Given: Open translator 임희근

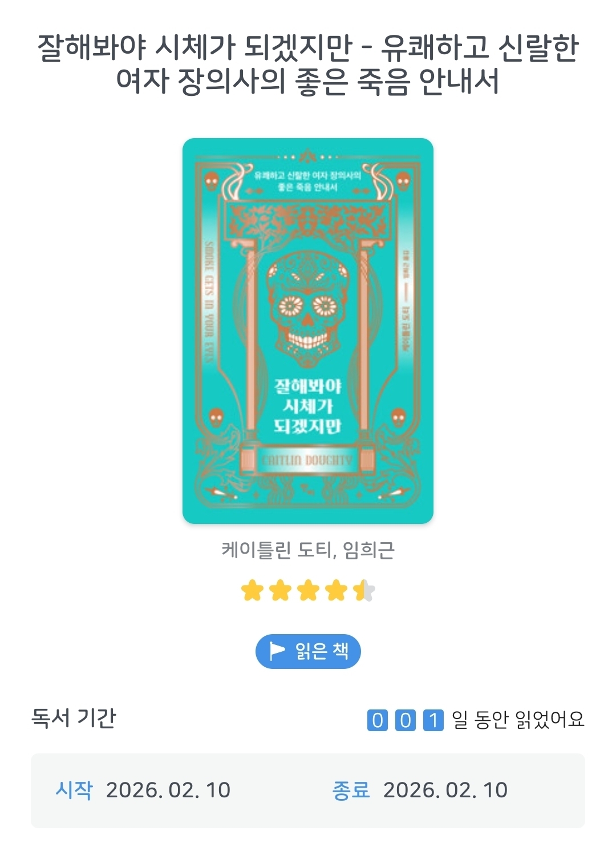Looking at the screenshot, I should click(x=368, y=550).
